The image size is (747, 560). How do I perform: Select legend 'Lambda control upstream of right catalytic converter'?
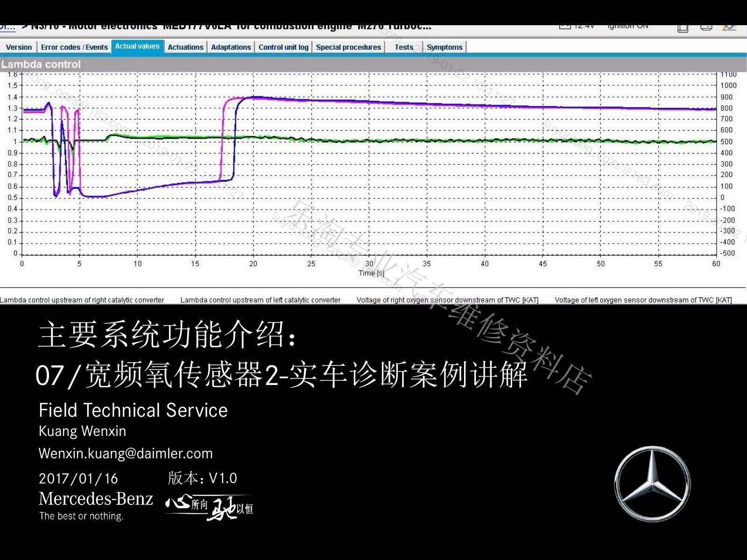(x=82, y=300)
